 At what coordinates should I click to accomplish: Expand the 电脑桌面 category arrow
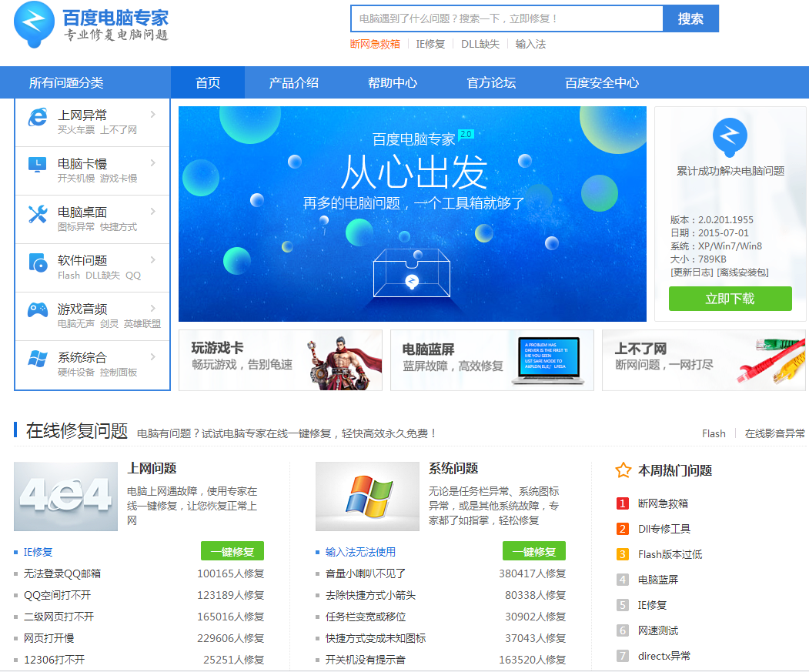[x=152, y=211]
